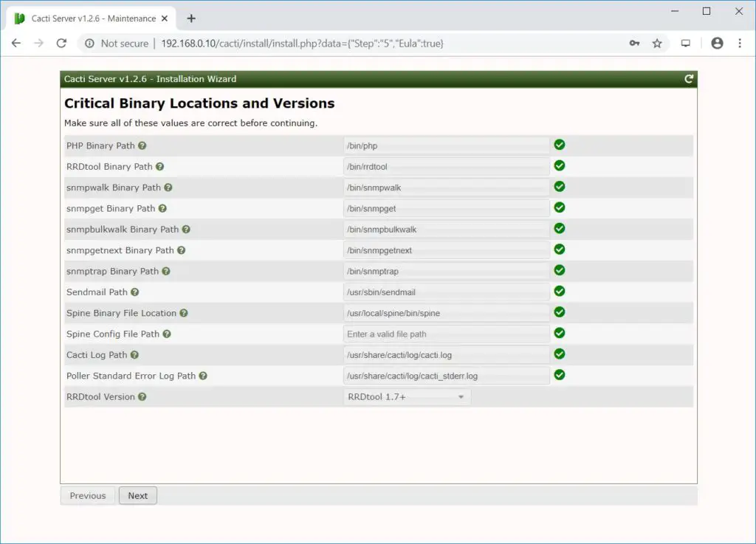Click the password key icon in the address bar
Screen dimensions: 756x544
634,44
